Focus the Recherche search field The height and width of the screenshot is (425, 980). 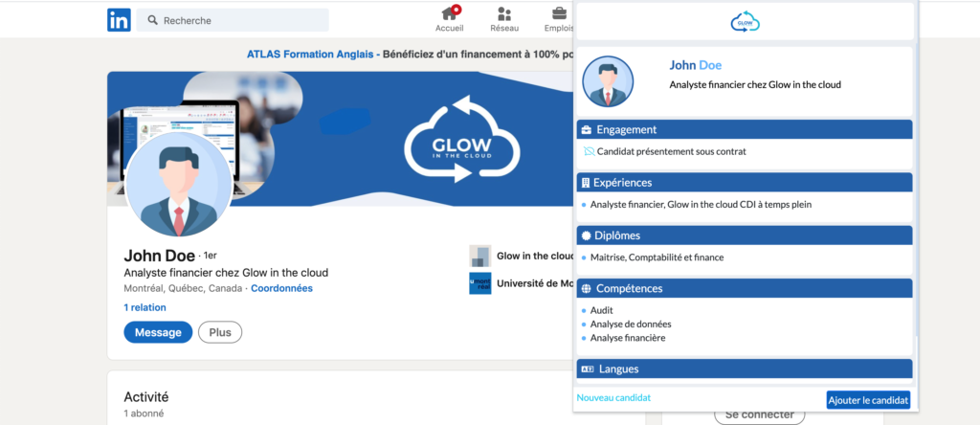tap(233, 20)
